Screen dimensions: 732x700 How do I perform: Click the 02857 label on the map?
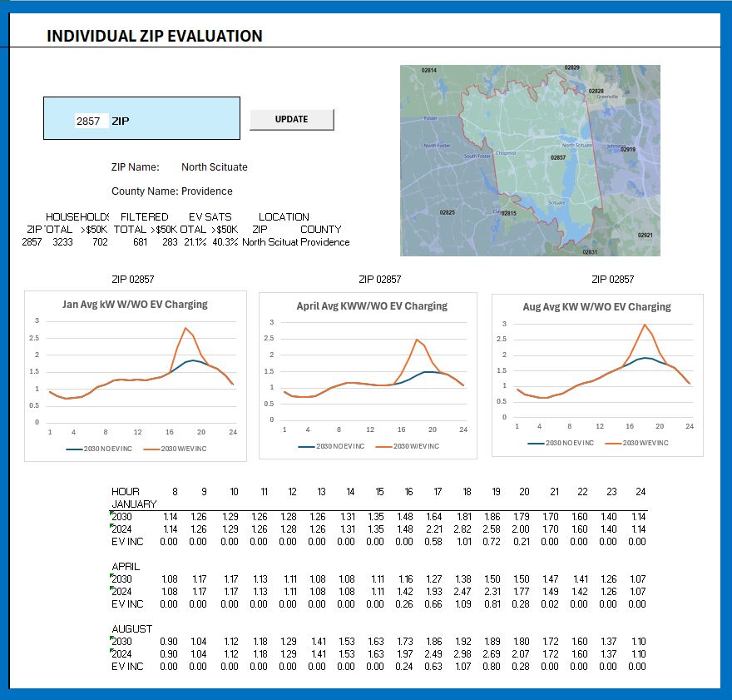coord(558,158)
